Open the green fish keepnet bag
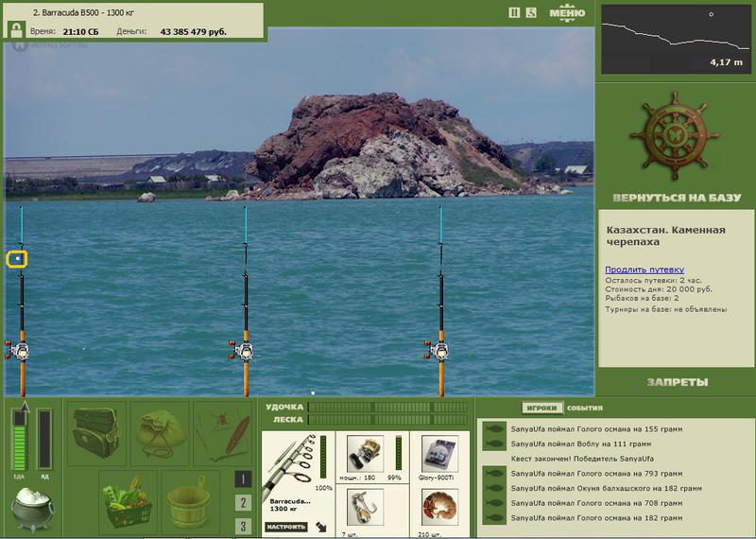The width and height of the screenshot is (756, 539). [x=160, y=433]
